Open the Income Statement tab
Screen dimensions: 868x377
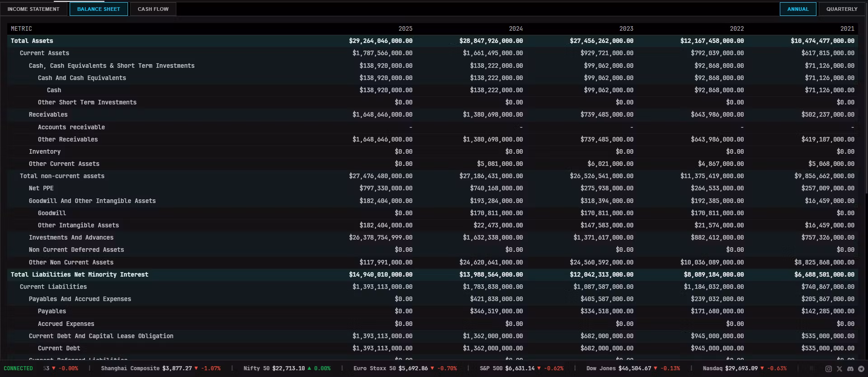point(33,9)
